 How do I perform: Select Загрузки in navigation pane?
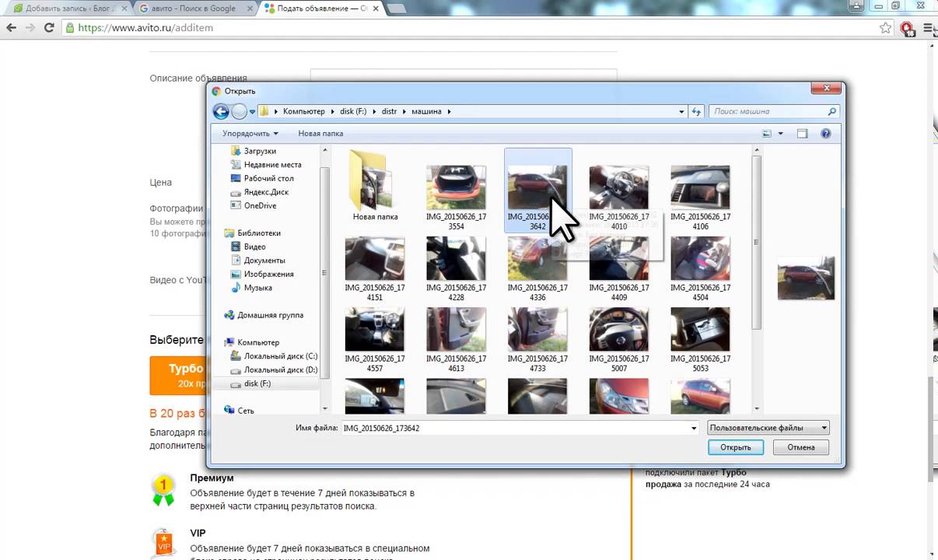click(x=260, y=151)
